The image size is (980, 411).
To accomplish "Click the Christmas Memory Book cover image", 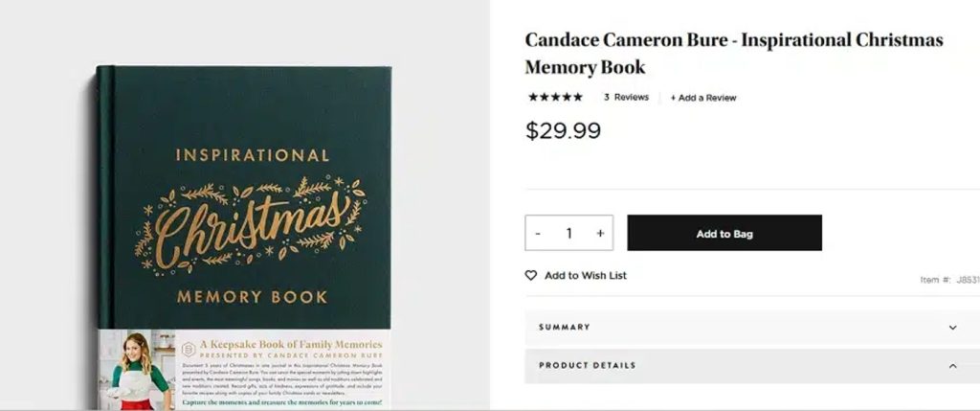I will 244,238.
